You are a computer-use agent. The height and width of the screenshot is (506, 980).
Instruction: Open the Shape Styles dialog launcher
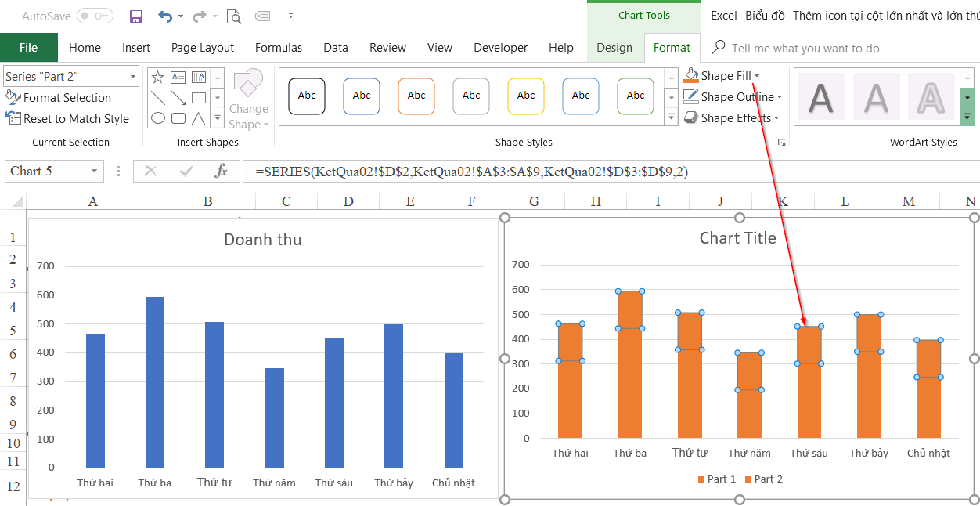(x=780, y=142)
